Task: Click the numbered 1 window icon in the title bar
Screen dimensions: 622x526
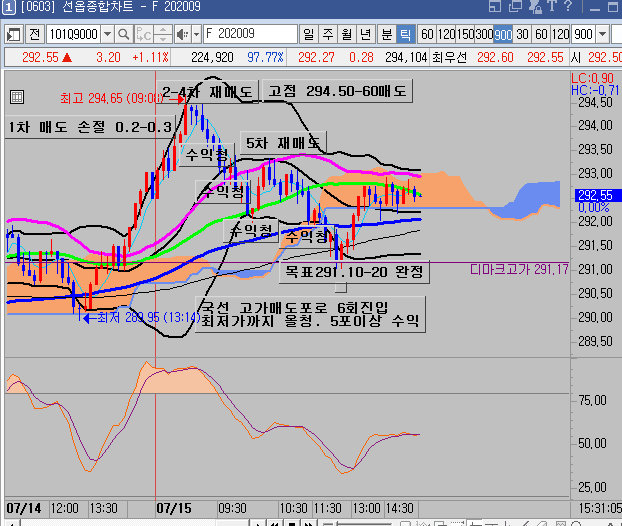Action: point(8,9)
